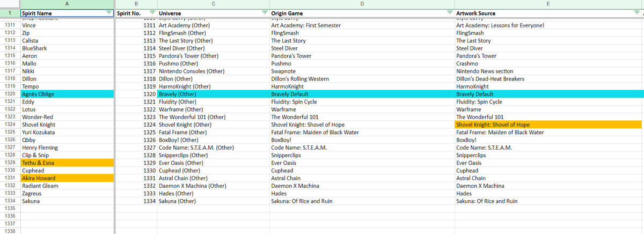Screen dimensions: 644x234
Task: Select the Crashmo artwork source cell
Action: pyautogui.click(x=548, y=63)
